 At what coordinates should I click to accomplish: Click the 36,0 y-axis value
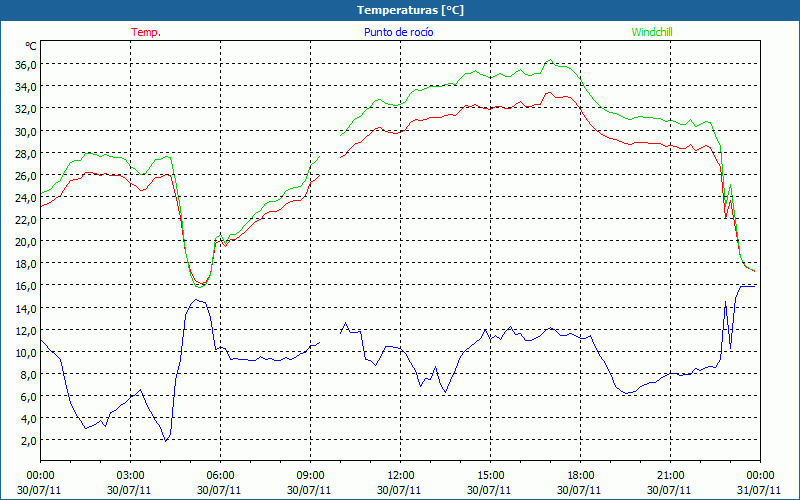click(x=27, y=65)
